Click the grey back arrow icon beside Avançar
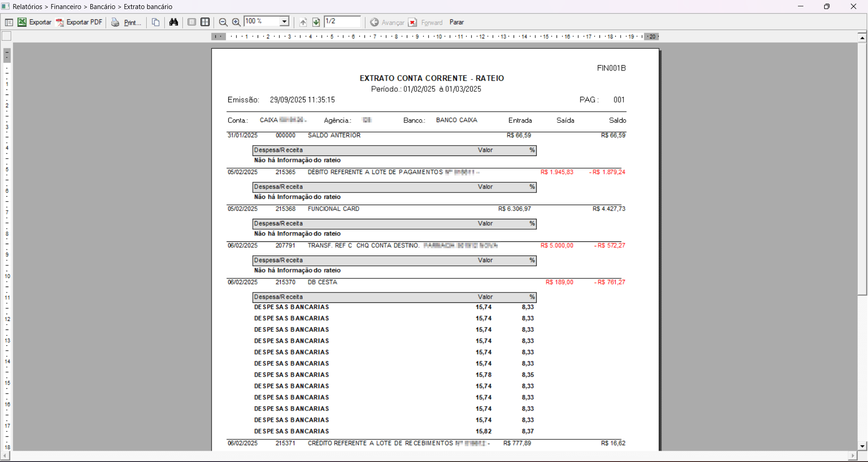Viewport: 868px width, 462px height. click(x=374, y=22)
